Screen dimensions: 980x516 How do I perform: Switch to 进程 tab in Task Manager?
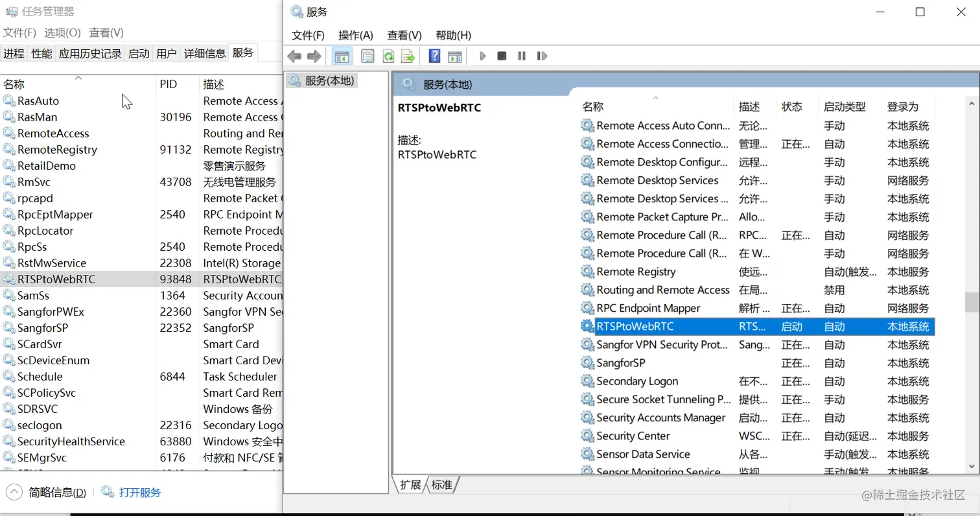tap(14, 54)
